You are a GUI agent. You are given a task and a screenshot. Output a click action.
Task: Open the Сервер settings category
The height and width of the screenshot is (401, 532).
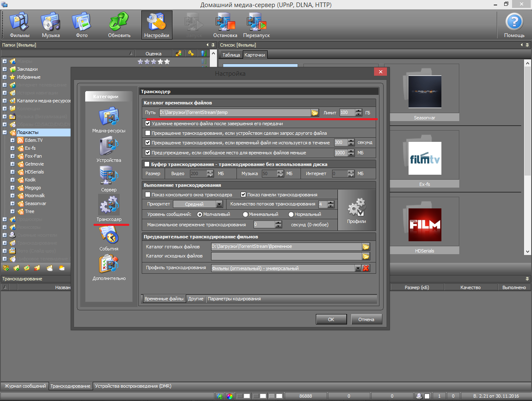coord(109,177)
